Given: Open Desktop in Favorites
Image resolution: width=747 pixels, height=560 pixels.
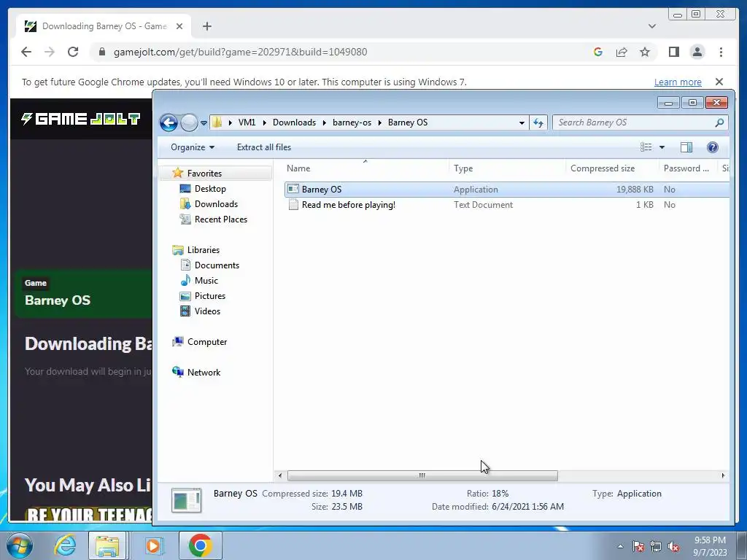Looking at the screenshot, I should [x=210, y=189].
